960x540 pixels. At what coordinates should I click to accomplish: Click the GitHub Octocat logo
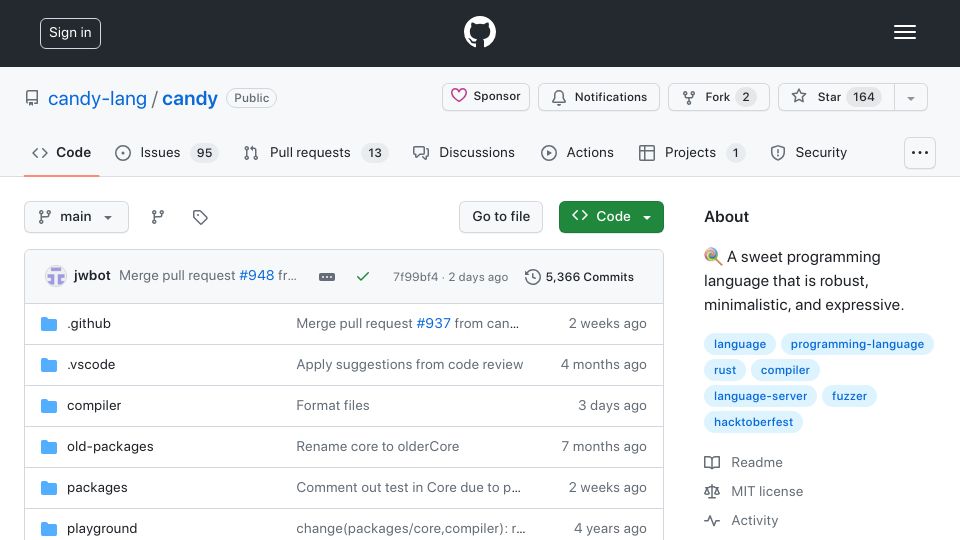[x=479, y=32]
